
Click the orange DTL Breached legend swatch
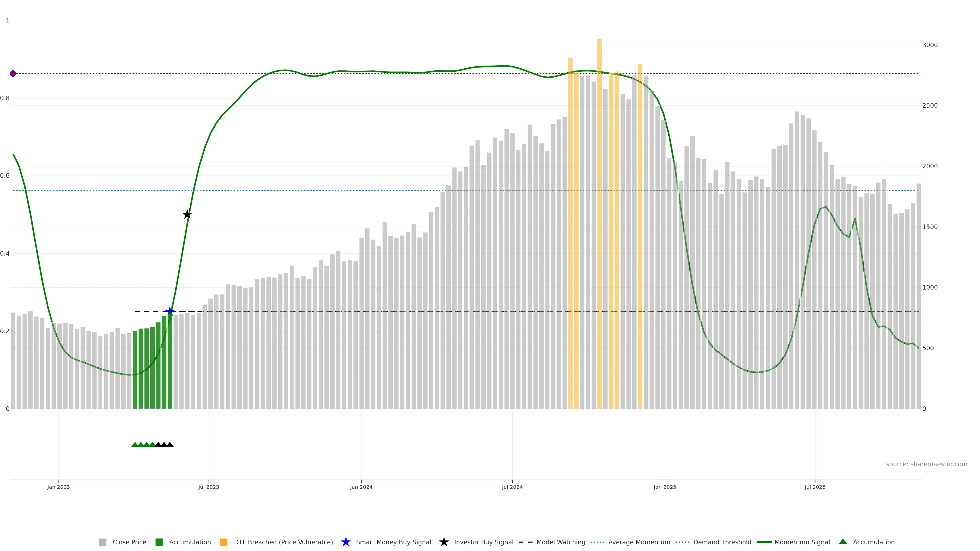click(x=224, y=542)
